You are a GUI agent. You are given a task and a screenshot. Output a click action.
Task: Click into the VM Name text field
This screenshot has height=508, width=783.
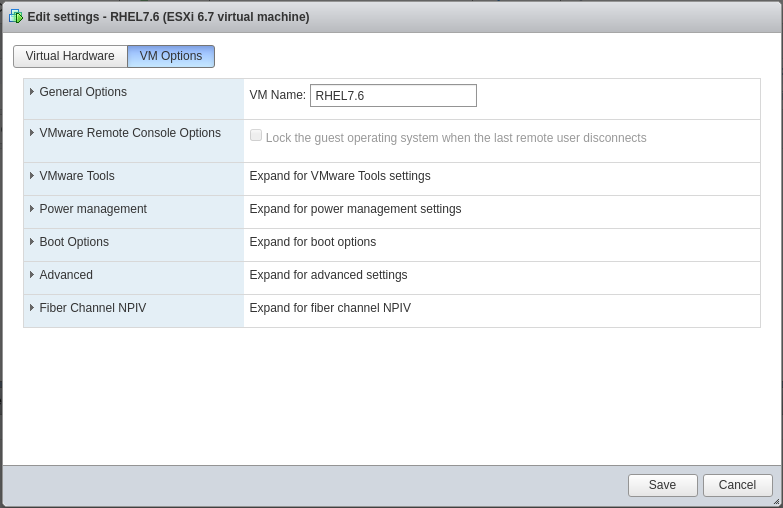click(x=393, y=96)
